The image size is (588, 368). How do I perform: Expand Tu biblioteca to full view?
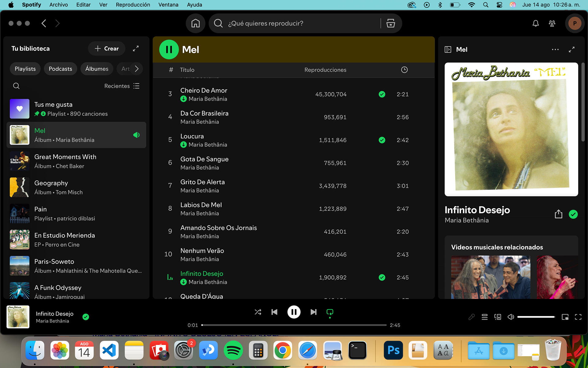(x=136, y=48)
